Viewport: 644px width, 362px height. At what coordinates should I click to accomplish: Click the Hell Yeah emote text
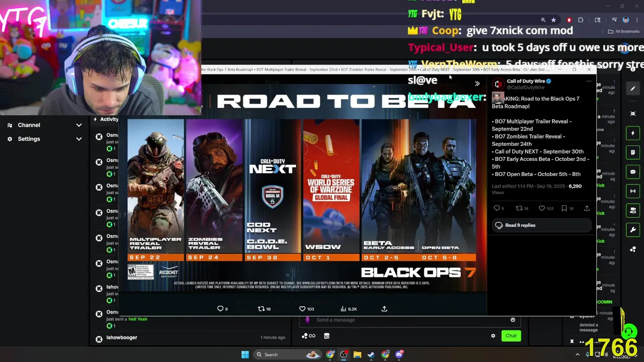point(138,319)
